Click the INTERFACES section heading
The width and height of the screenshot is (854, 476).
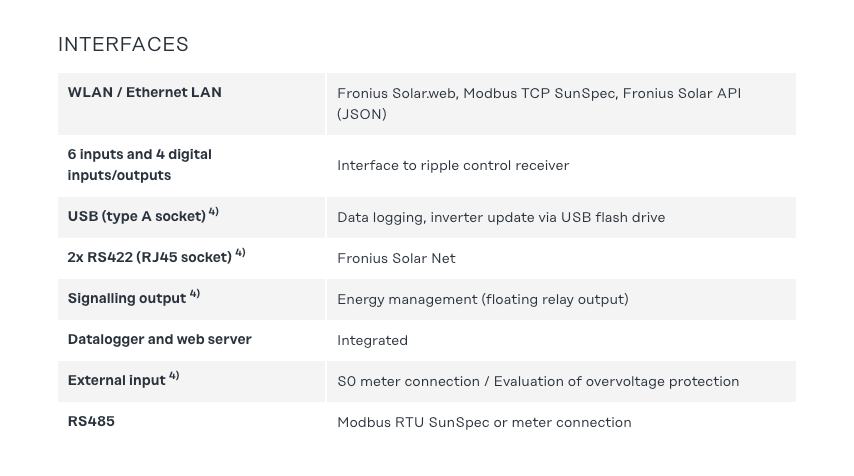(x=123, y=44)
